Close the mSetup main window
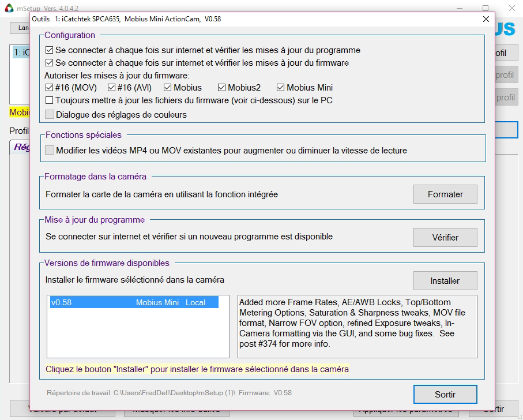Image resolution: width=523 pixels, height=420 pixels. [512, 8]
